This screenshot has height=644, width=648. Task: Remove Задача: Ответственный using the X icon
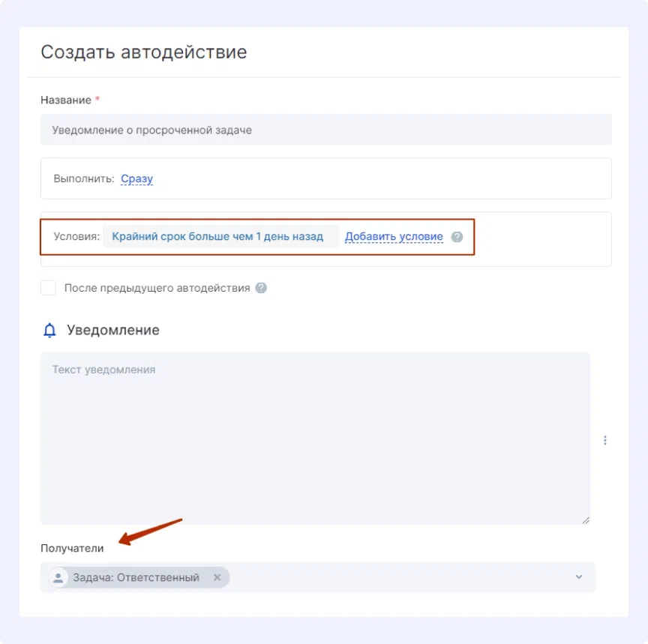[217, 577]
